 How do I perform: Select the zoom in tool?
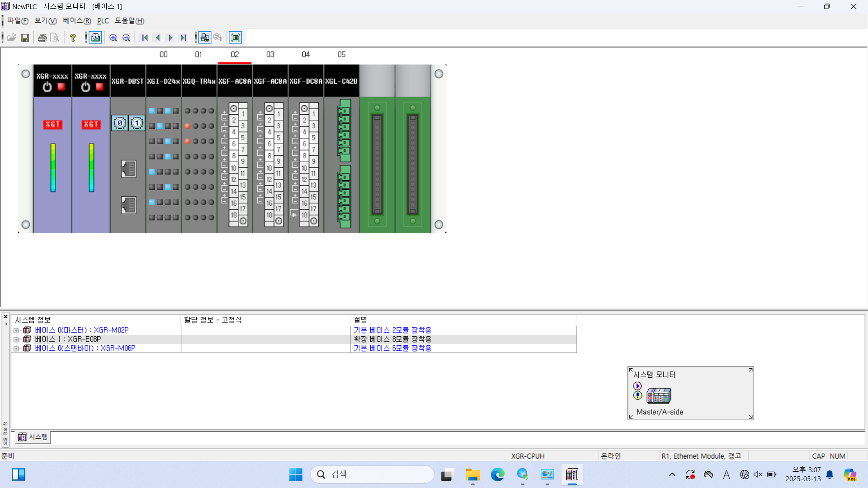point(113,38)
